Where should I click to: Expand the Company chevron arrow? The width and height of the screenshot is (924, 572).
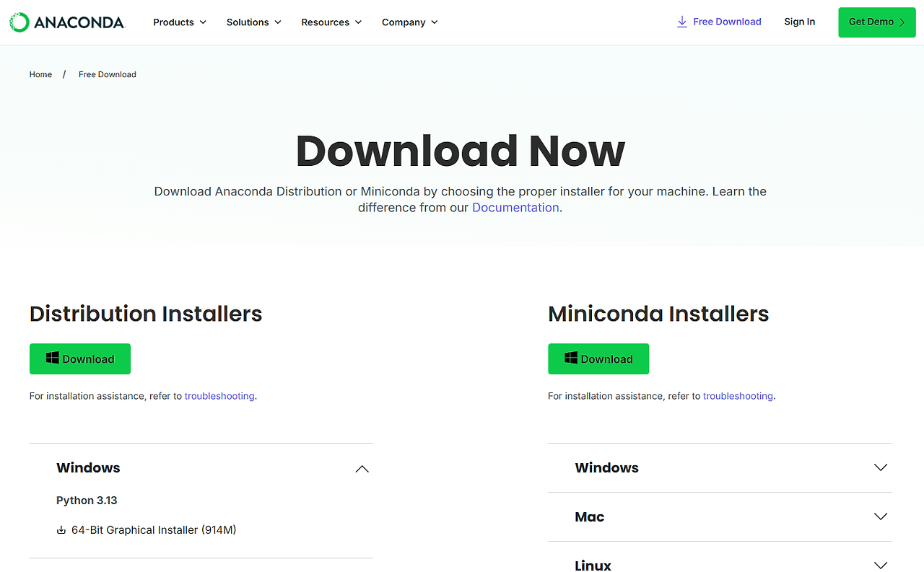[435, 22]
